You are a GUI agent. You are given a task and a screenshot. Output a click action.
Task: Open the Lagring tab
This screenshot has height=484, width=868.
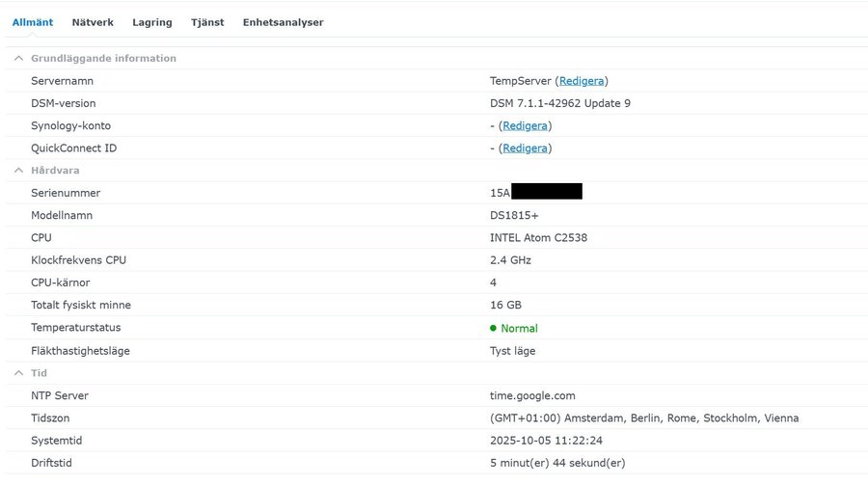[x=151, y=22]
